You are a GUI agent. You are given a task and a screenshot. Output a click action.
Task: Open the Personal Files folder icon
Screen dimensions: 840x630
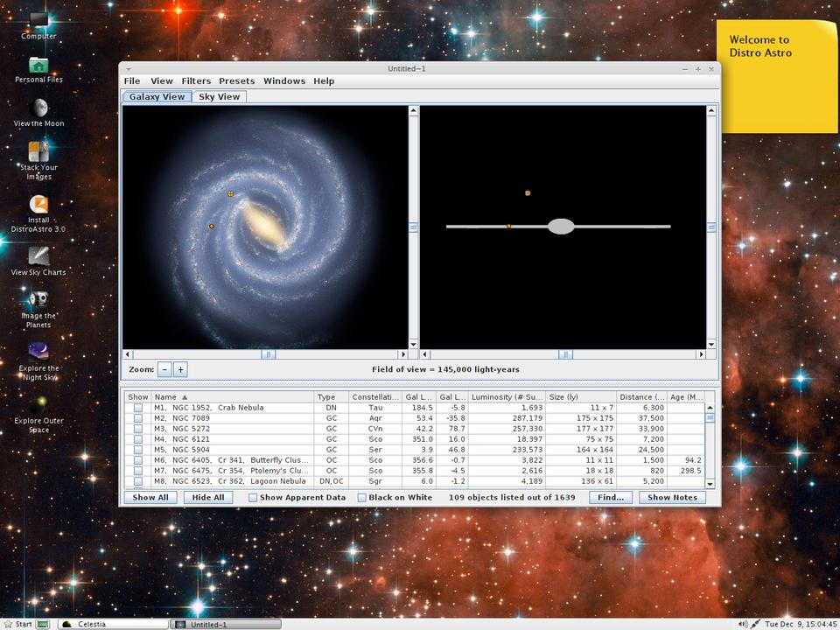click(x=38, y=66)
